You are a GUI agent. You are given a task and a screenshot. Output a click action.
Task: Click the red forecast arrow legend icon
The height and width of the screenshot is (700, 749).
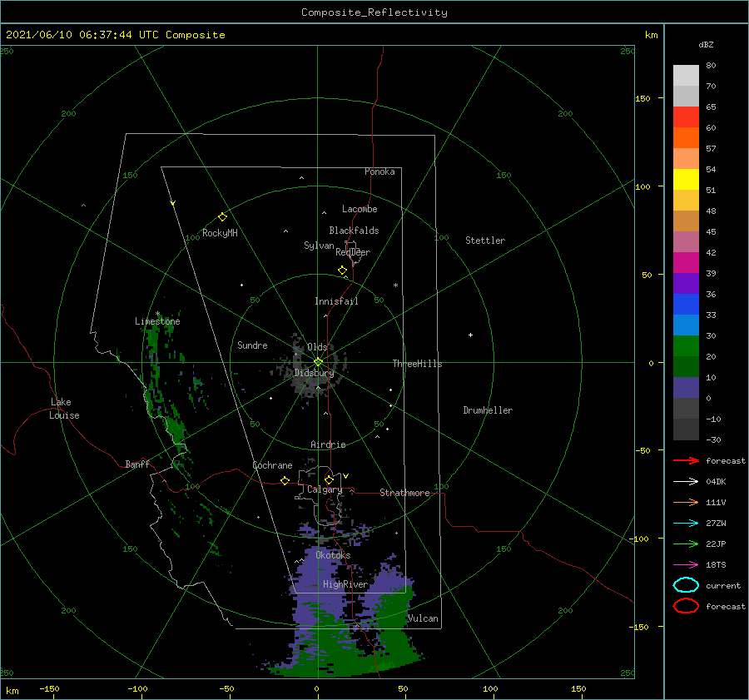click(686, 460)
